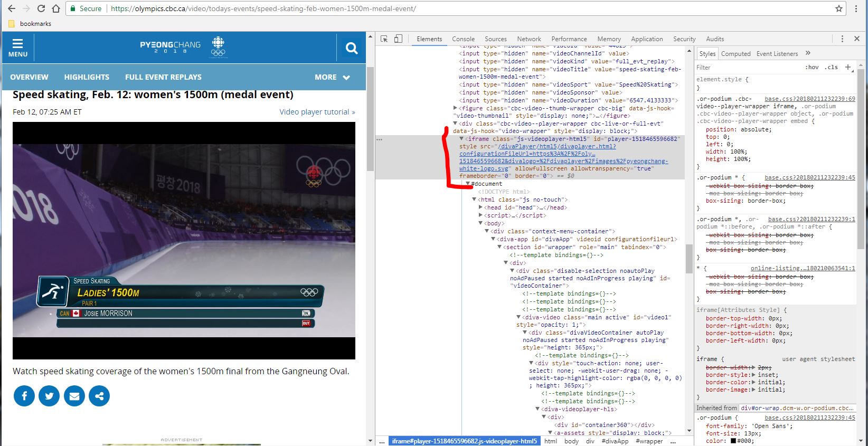
Task: Open the Chrome three-dot menu
Action: click(856, 8)
